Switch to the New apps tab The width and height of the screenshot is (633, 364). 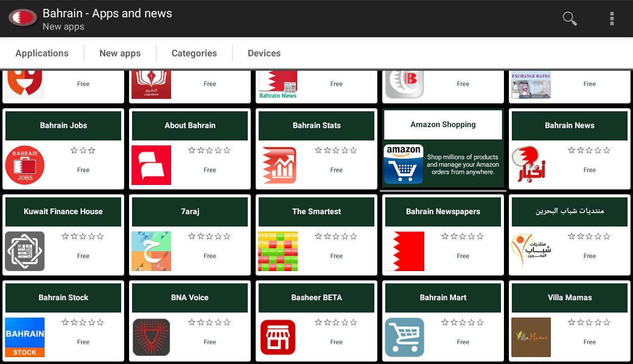(x=120, y=53)
